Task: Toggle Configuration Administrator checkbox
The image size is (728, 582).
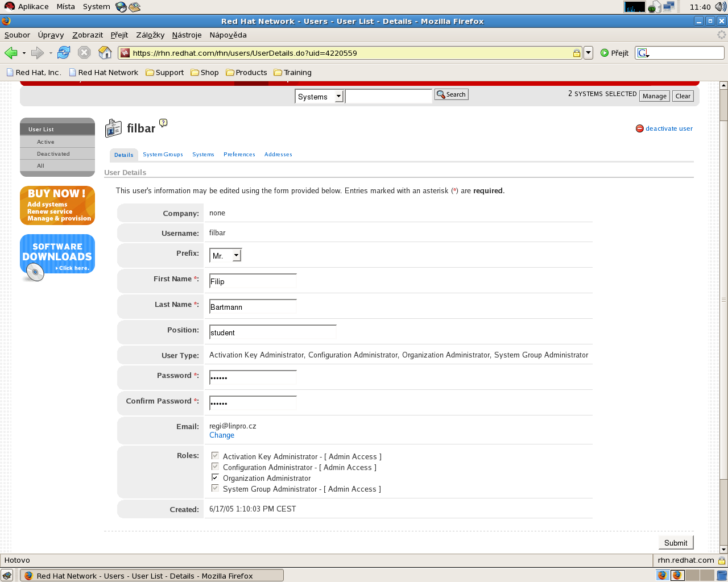Action: (215, 466)
